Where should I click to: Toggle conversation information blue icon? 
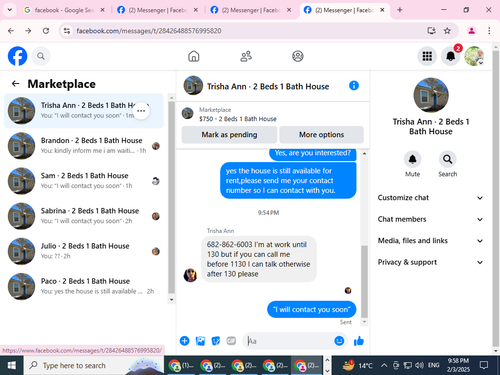coord(354,86)
